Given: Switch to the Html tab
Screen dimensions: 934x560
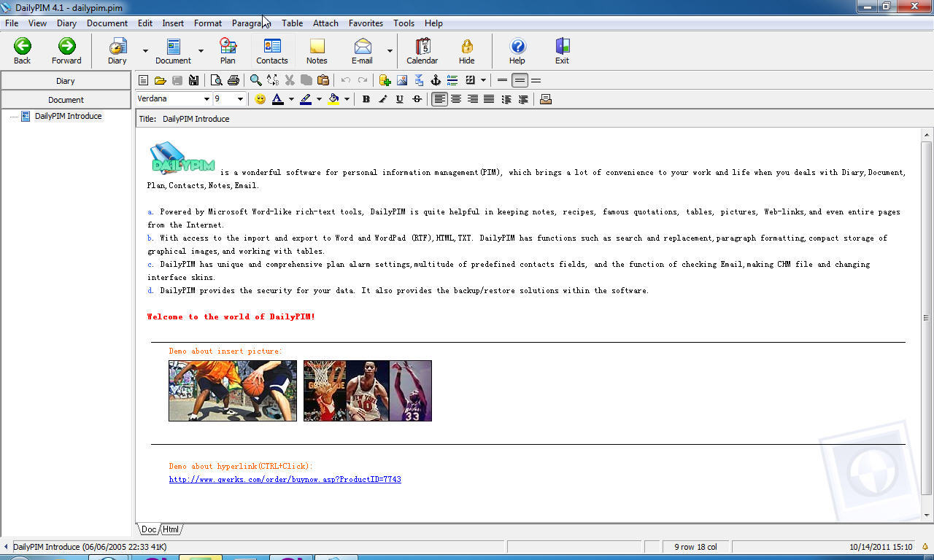Looking at the screenshot, I should coord(171,529).
